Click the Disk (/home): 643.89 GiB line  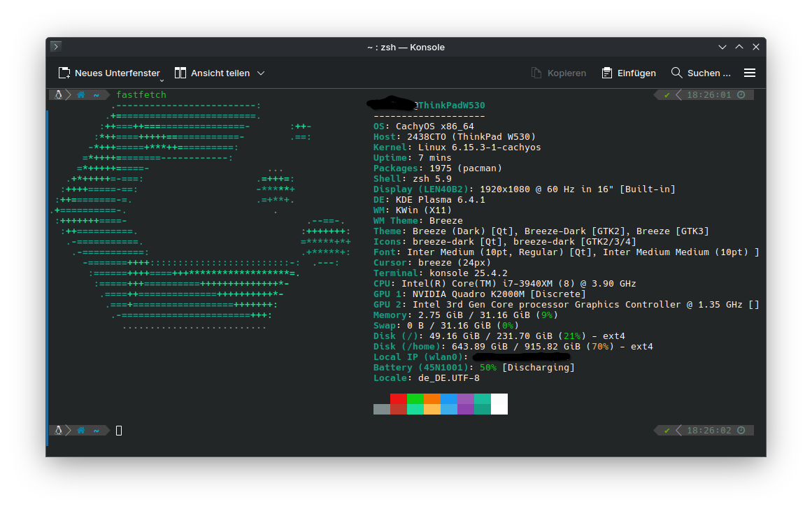tap(513, 346)
